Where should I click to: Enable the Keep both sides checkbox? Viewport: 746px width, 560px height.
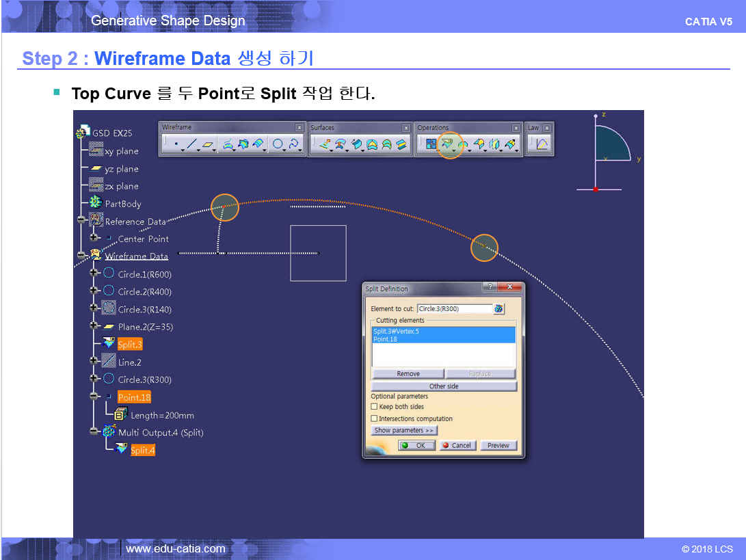[x=374, y=407]
